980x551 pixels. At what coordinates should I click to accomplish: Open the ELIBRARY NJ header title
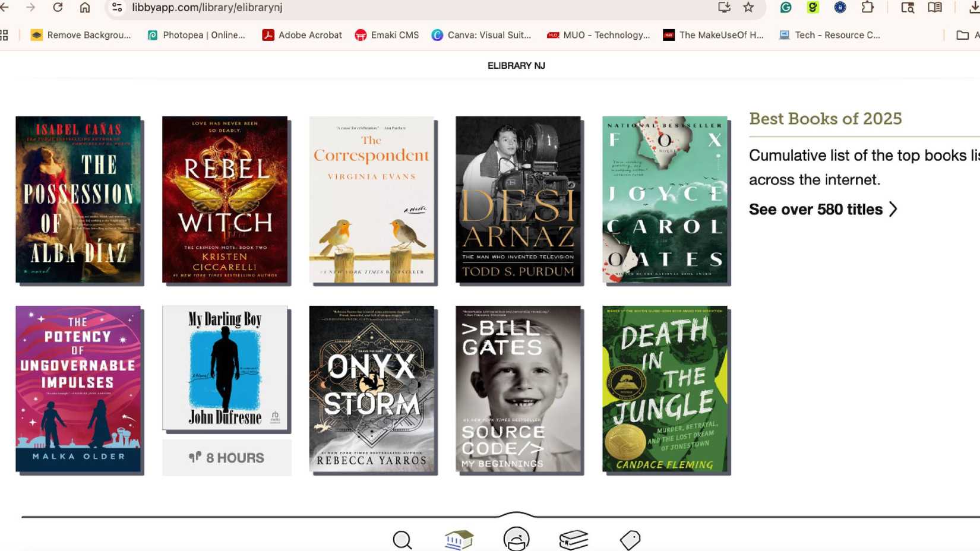point(516,66)
